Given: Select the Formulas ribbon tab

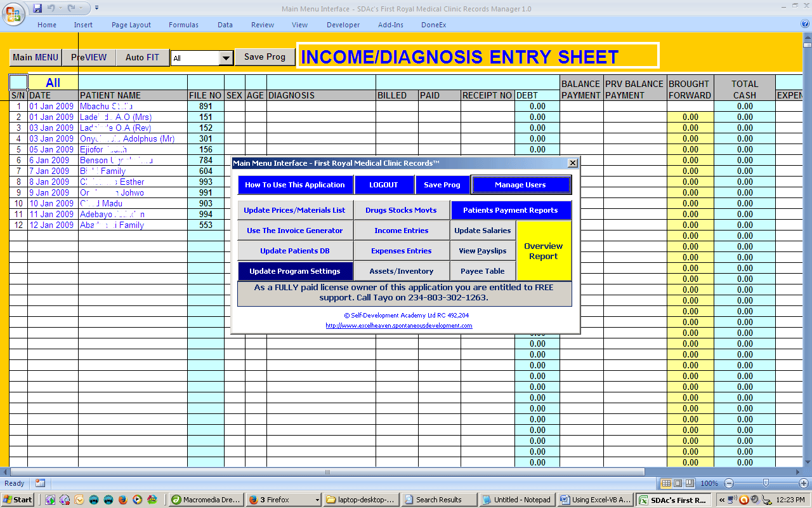Looking at the screenshot, I should pos(183,25).
